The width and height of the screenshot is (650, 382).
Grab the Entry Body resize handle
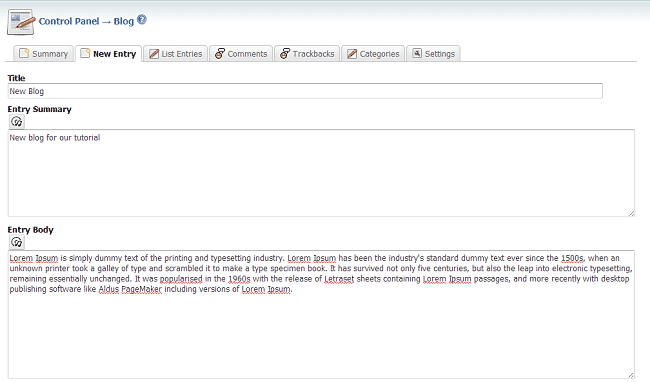pos(631,375)
